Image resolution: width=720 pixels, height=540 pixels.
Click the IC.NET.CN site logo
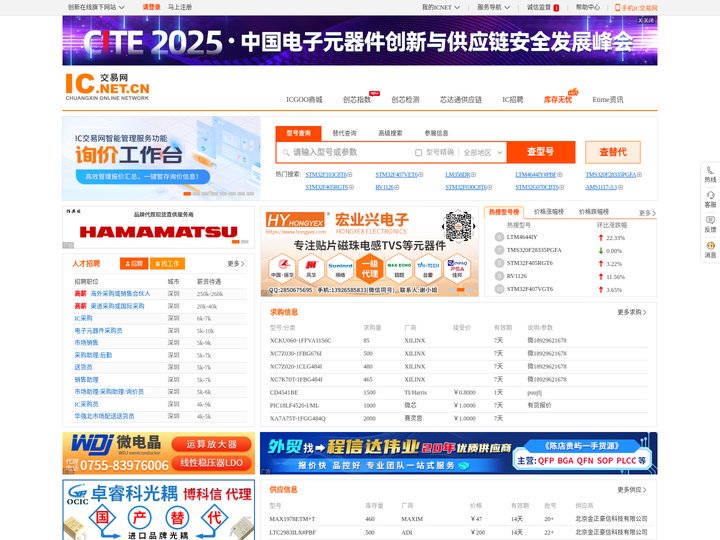107,87
